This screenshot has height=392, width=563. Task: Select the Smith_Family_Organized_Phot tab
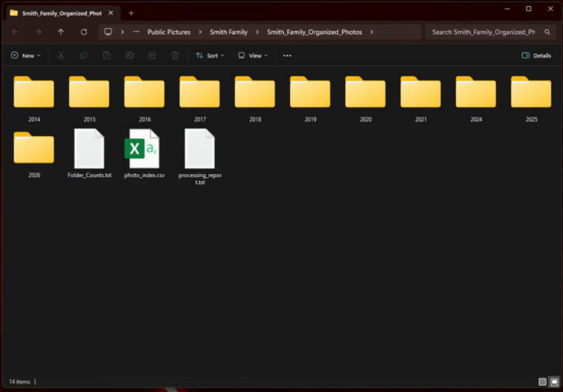point(62,13)
